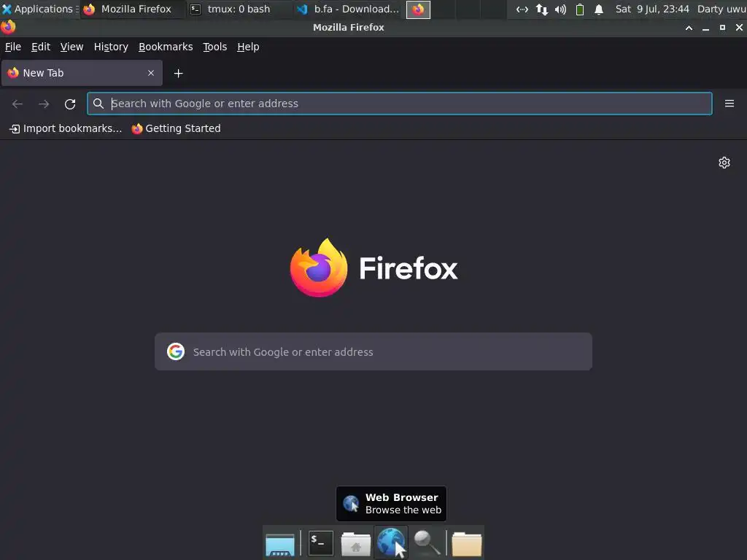This screenshot has width=747, height=560.
Task: Launch Web Browser globe in dock
Action: coord(391,542)
